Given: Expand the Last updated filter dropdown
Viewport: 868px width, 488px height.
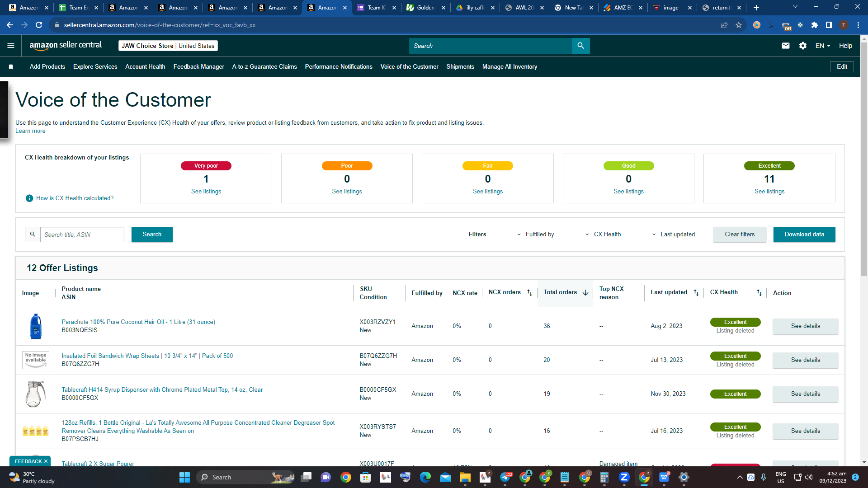Looking at the screenshot, I should click(x=674, y=235).
